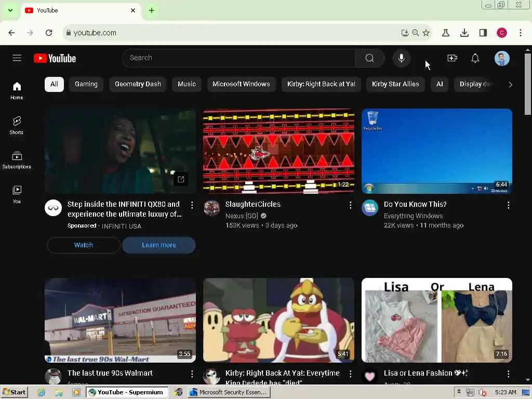Screen dimensions: 532x399
Task: Reload the page with refresh icon
Action: point(49,33)
